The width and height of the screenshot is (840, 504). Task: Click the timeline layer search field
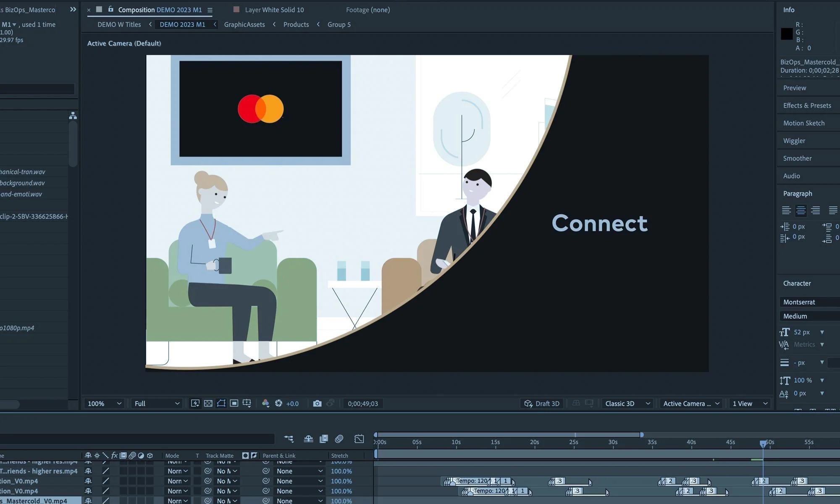(137, 439)
